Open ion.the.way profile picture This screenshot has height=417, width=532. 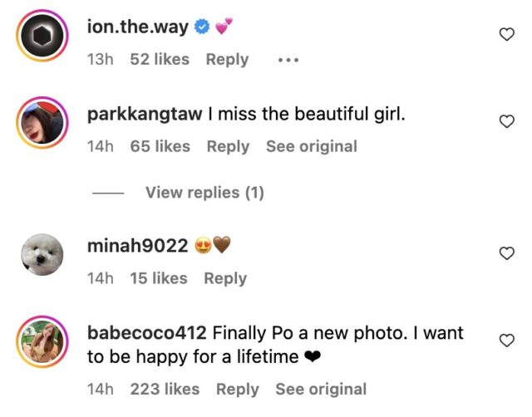(42, 38)
